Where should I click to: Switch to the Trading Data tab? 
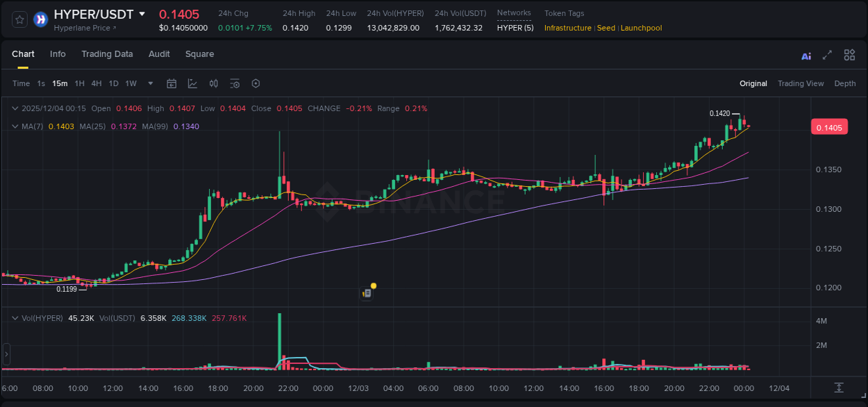(107, 54)
